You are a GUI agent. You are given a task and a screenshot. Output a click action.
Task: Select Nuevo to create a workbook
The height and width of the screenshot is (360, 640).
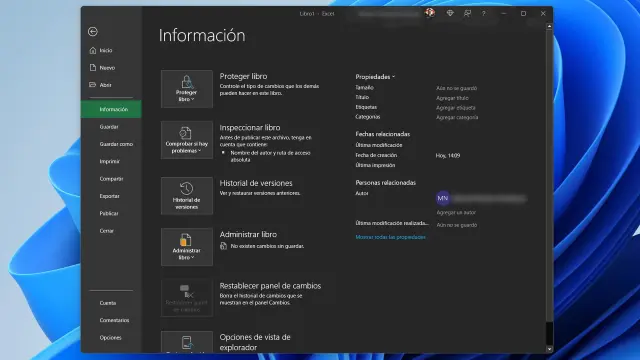pyautogui.click(x=111, y=68)
